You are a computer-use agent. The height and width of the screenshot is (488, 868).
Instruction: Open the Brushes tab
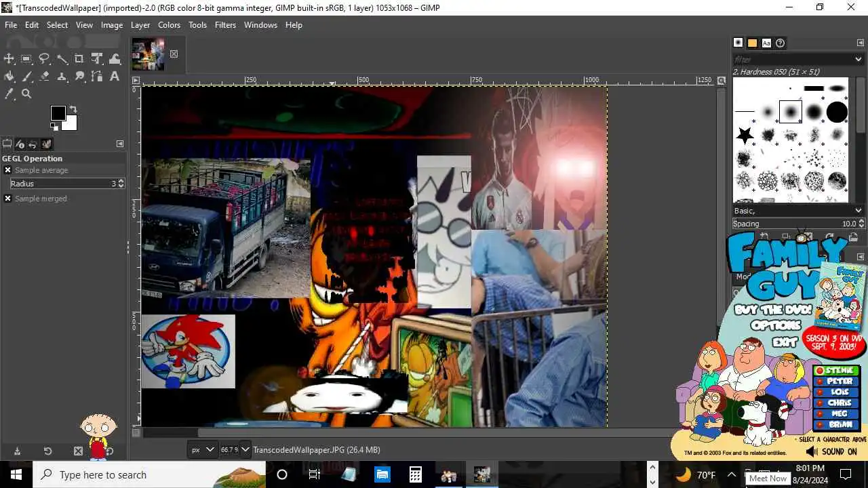738,43
